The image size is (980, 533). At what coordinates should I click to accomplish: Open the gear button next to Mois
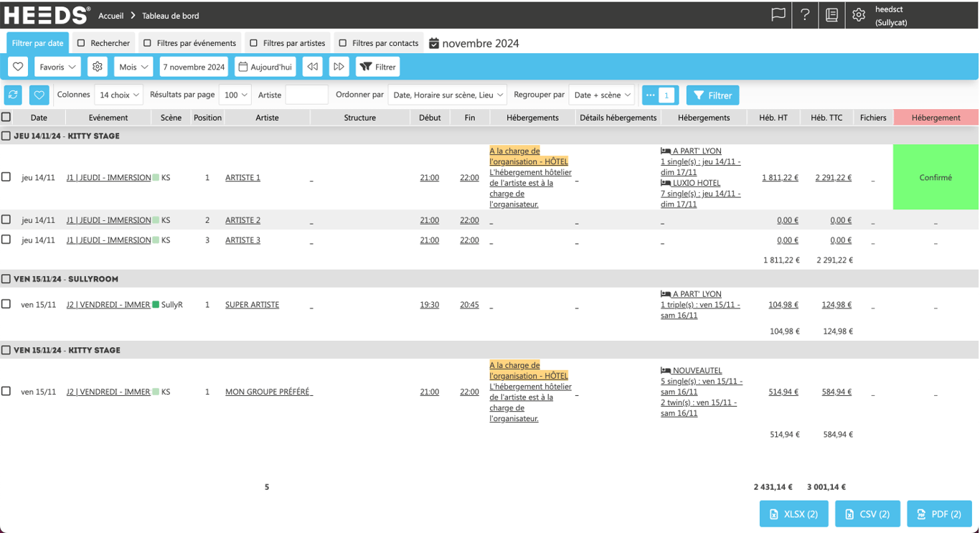(x=98, y=67)
